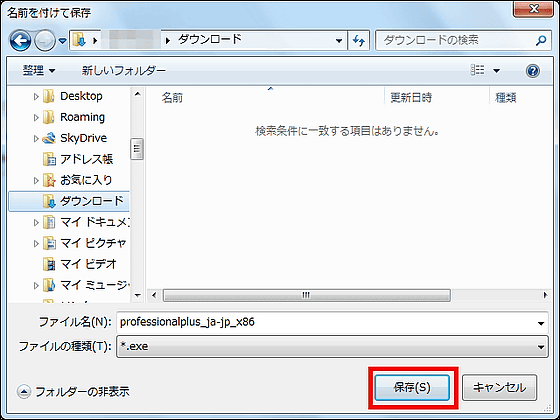Select お気に入り folder

tap(86, 180)
